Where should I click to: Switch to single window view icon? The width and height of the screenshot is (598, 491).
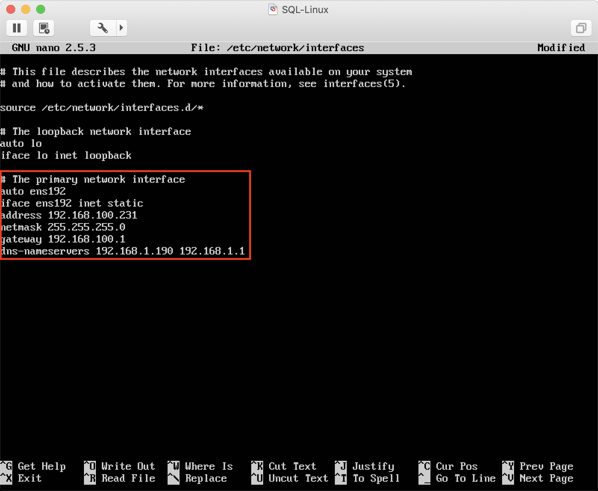(x=581, y=28)
